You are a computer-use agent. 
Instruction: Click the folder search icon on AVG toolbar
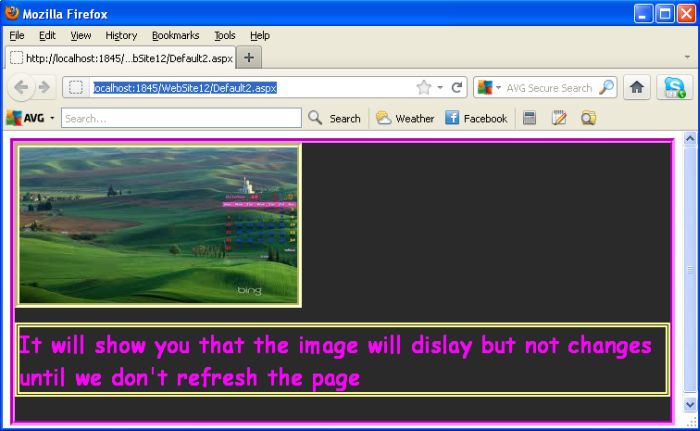pos(588,118)
